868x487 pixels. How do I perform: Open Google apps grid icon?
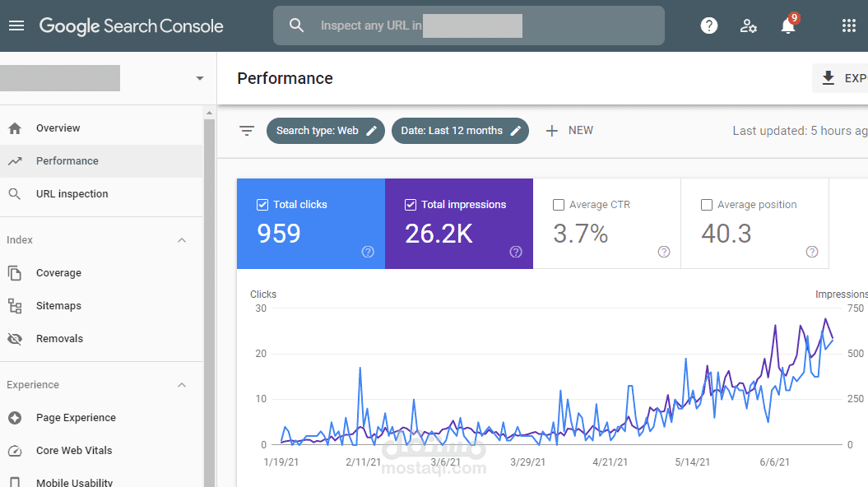pos(848,26)
